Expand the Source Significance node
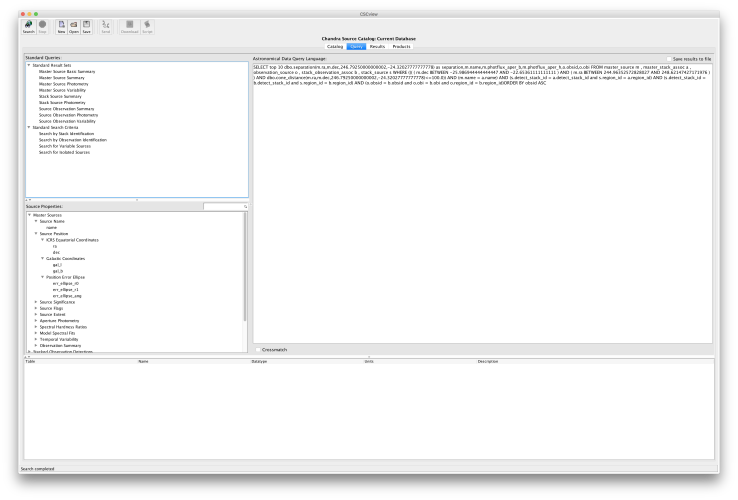The image size is (738, 500). point(36,301)
